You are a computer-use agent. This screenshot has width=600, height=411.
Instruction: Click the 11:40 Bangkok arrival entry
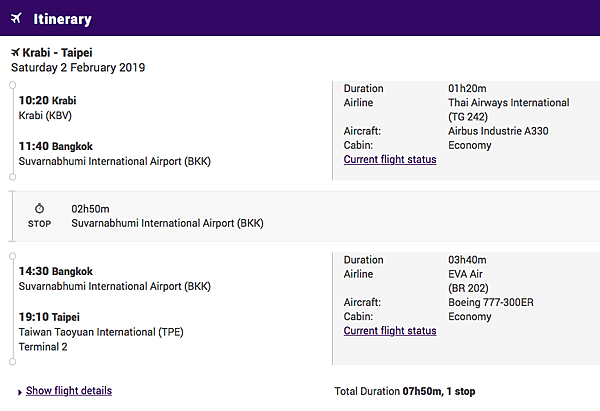[56, 147]
